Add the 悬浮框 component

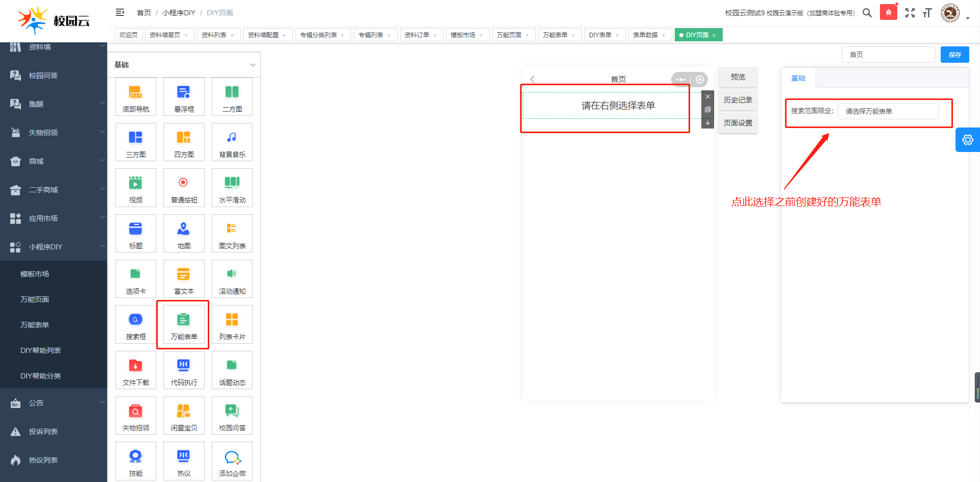pos(184,97)
